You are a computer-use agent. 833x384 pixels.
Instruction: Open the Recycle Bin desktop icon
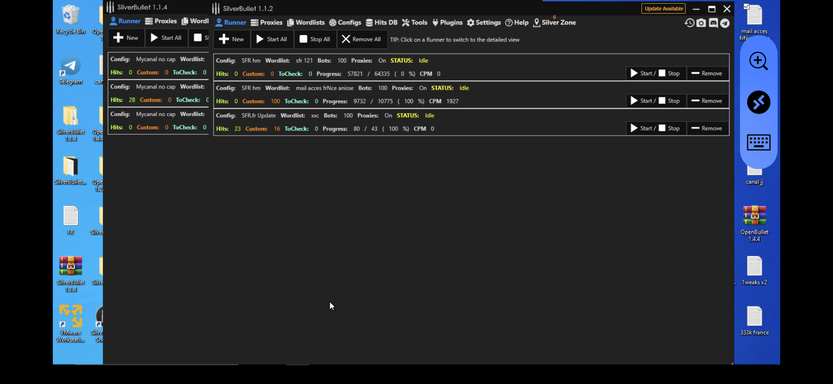[x=71, y=20]
